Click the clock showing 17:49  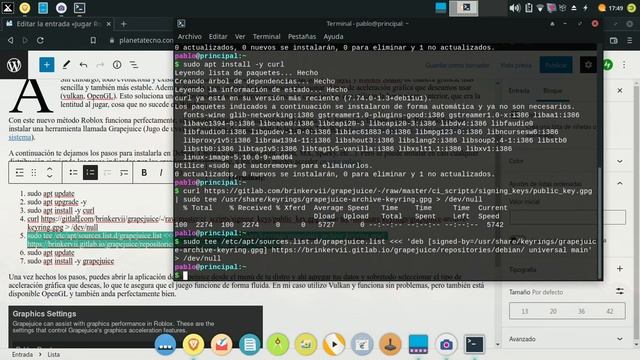(616, 8)
